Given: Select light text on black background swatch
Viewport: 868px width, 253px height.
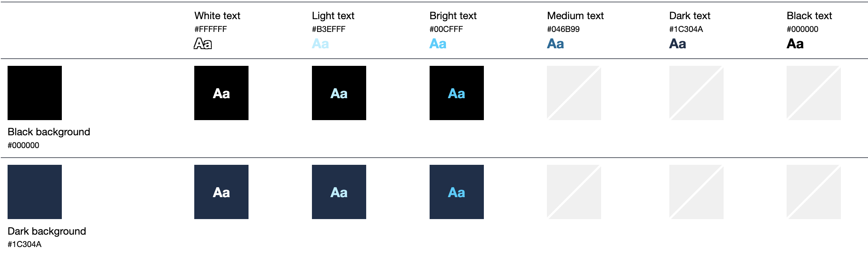Looking at the screenshot, I should click(339, 93).
